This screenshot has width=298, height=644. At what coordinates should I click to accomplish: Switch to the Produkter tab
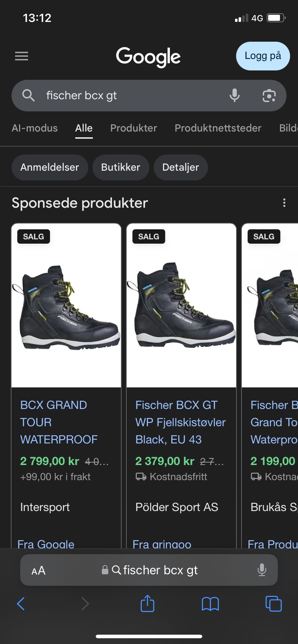(134, 128)
